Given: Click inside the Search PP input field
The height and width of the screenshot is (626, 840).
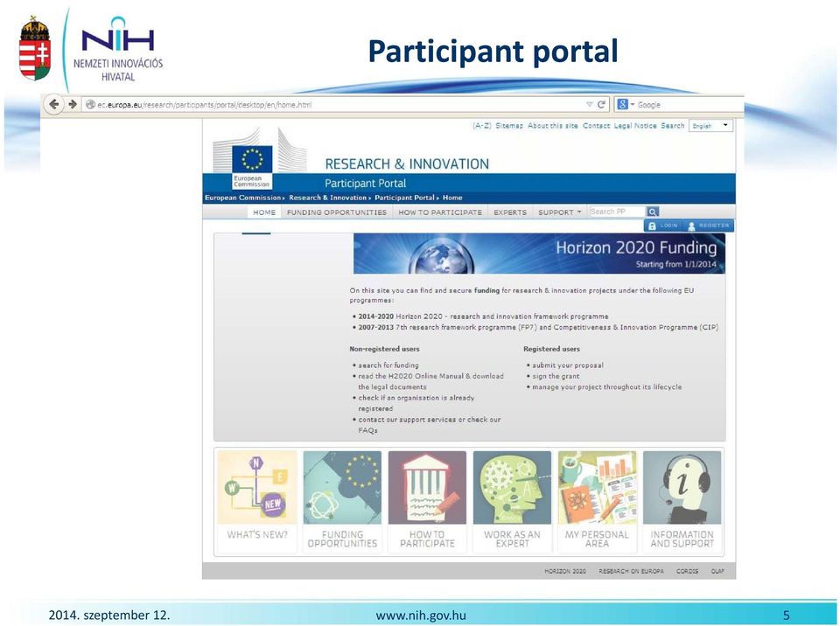Looking at the screenshot, I should coord(617,212).
